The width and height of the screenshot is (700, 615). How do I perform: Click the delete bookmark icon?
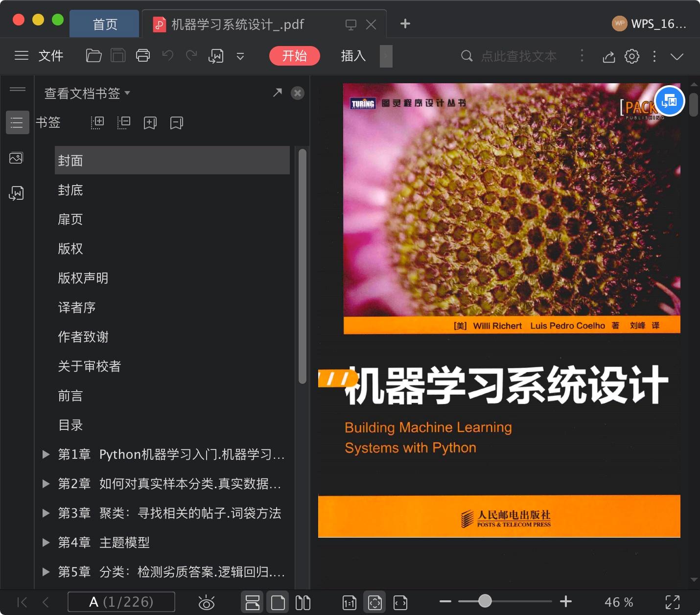click(177, 123)
